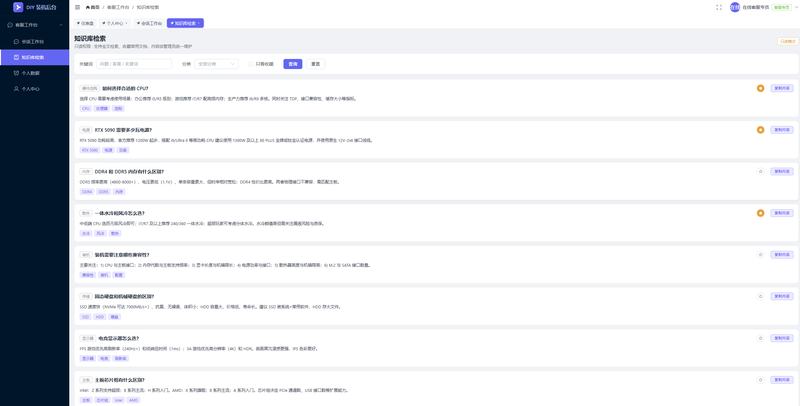Click the DDR5 tag chip
The image size is (800, 406).
[x=103, y=192]
